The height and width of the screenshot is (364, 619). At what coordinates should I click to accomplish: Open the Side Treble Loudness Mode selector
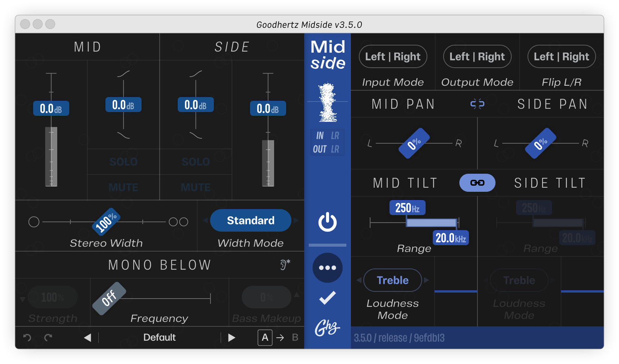(519, 280)
